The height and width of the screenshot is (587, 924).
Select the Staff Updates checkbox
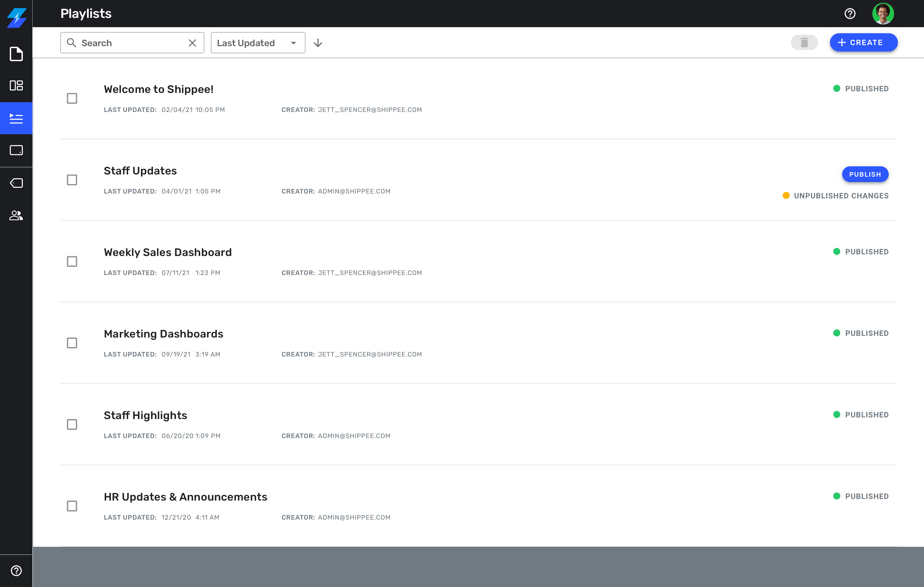pyautogui.click(x=72, y=180)
